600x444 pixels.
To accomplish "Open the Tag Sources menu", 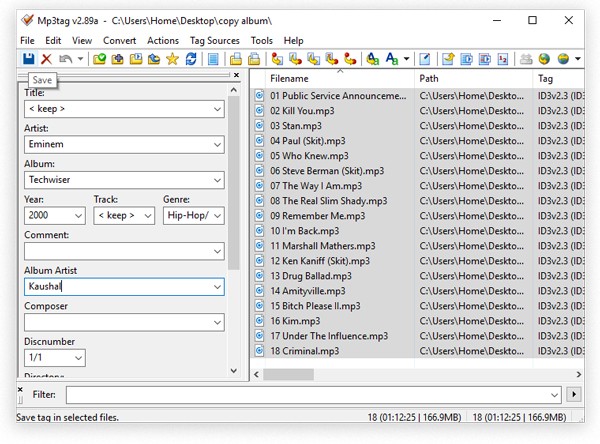I will (215, 41).
